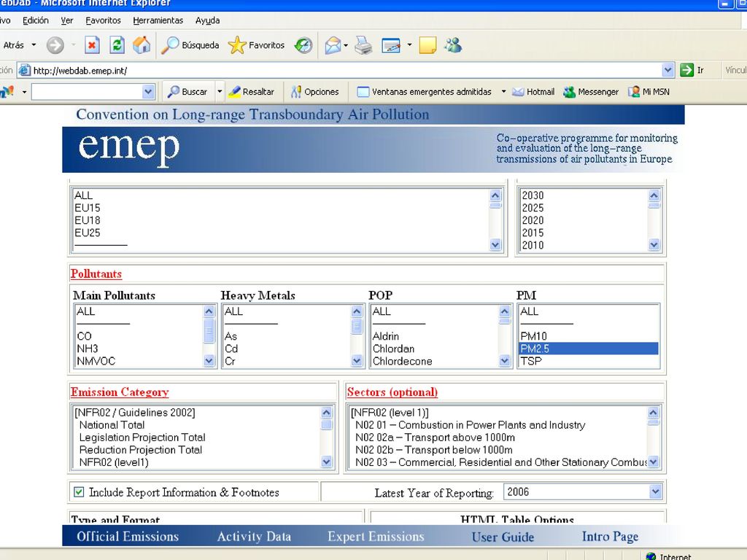Open the Ver menu
The image size is (747, 560).
pos(66,20)
